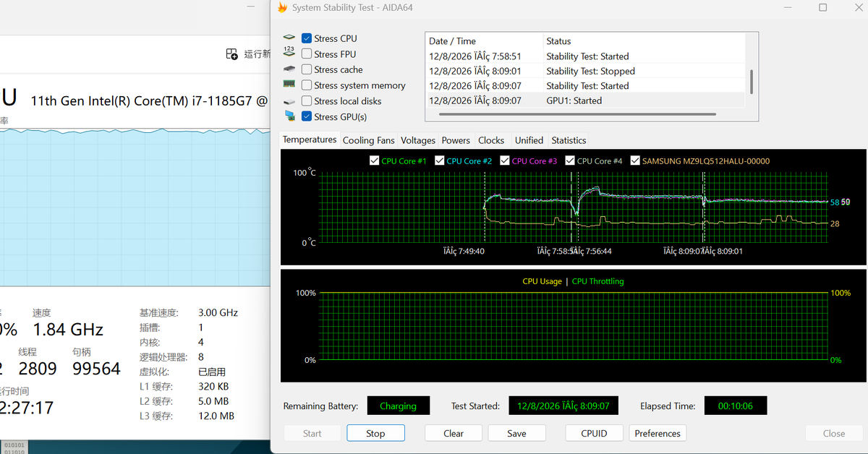Image resolution: width=868 pixels, height=454 pixels.
Task: Hide CPU Core #1 temperature graph line
Action: pos(374,160)
